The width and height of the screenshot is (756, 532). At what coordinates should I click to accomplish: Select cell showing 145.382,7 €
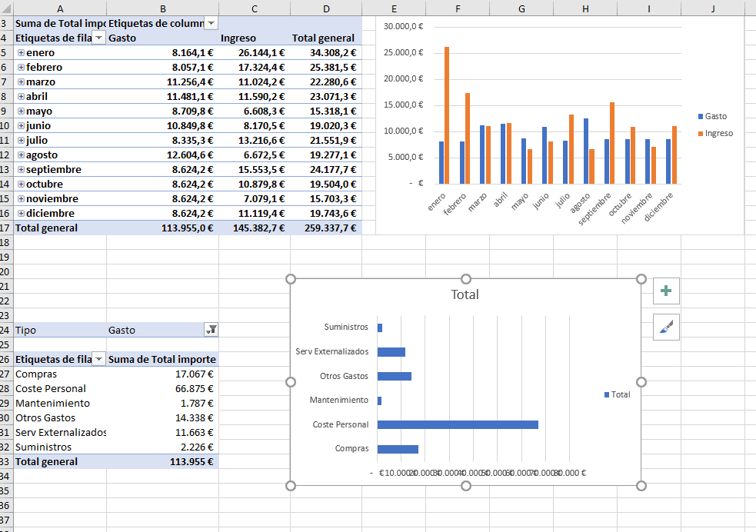click(x=255, y=228)
